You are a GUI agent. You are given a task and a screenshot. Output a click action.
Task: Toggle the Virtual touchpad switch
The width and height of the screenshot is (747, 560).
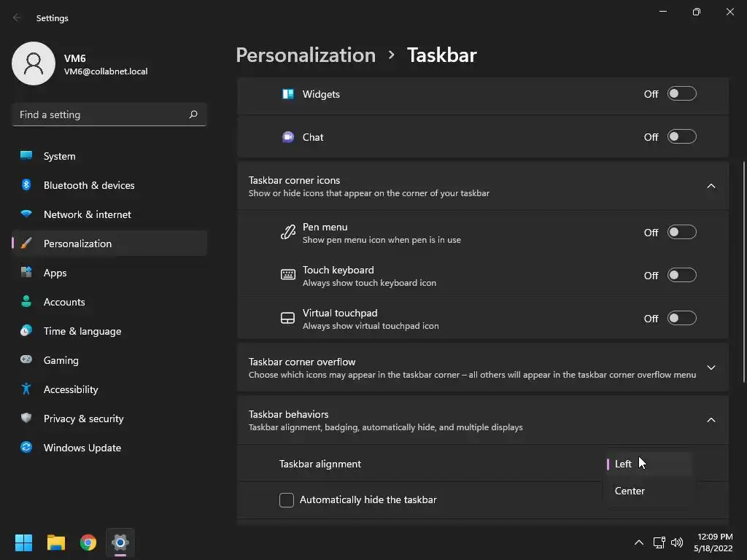(x=682, y=319)
